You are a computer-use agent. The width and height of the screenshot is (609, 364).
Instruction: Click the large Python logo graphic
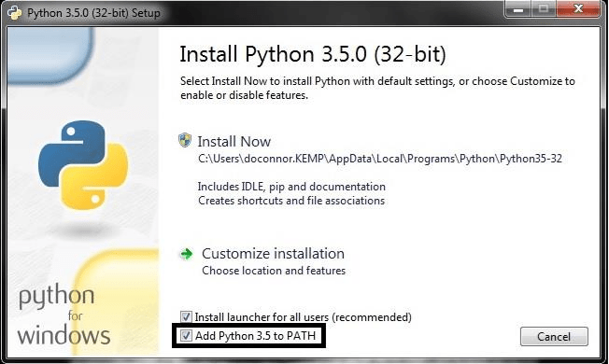click(83, 165)
